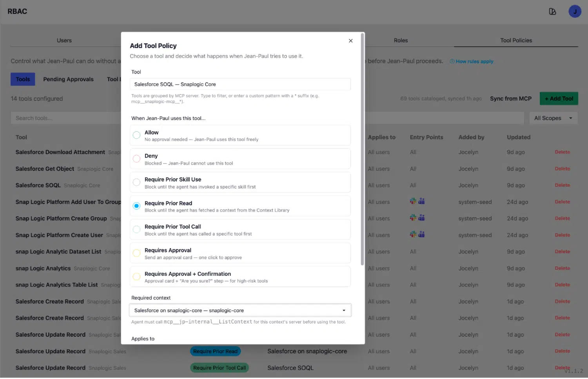The image size is (588, 379).
Task: Click Sync from MCP
Action: pyautogui.click(x=510, y=98)
